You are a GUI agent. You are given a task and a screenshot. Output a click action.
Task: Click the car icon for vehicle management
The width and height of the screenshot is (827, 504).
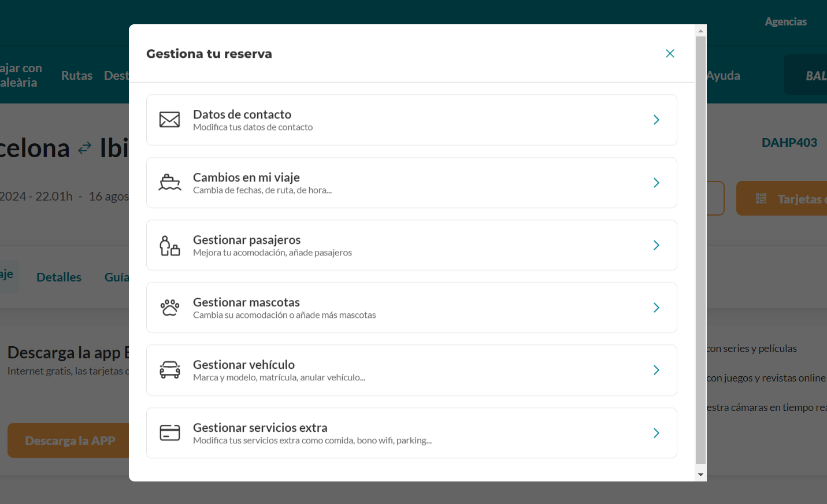tap(170, 370)
